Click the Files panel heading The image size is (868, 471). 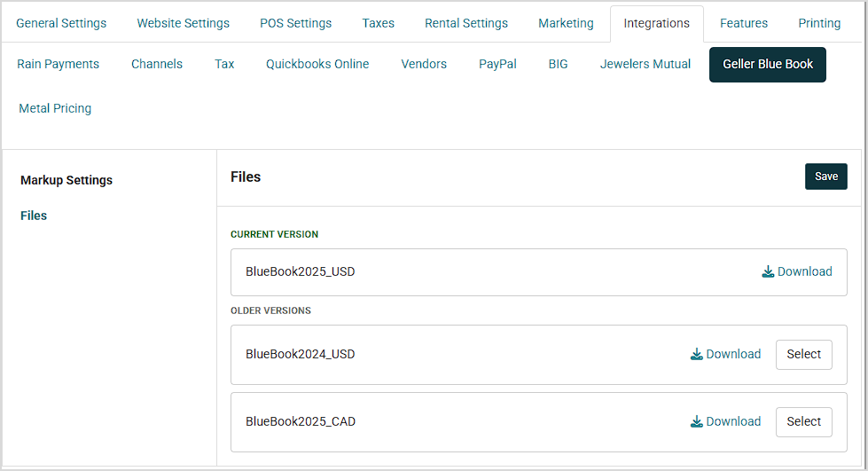coord(246,177)
